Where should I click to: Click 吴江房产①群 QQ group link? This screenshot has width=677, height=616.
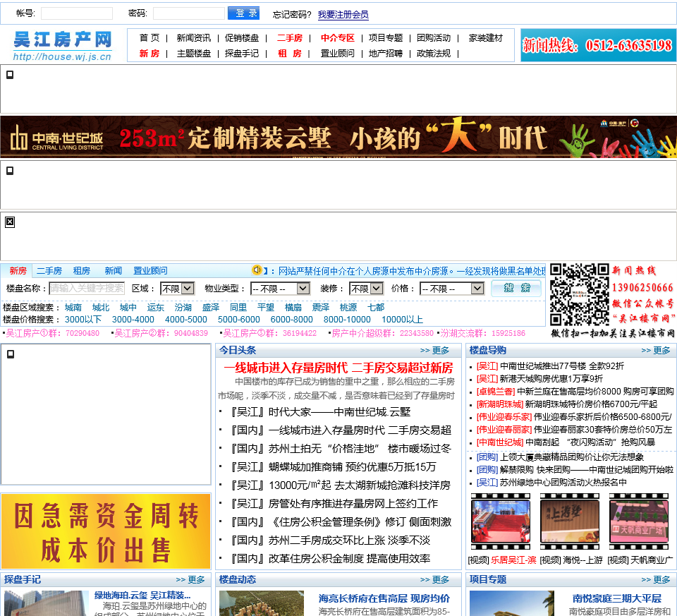(x=53, y=334)
